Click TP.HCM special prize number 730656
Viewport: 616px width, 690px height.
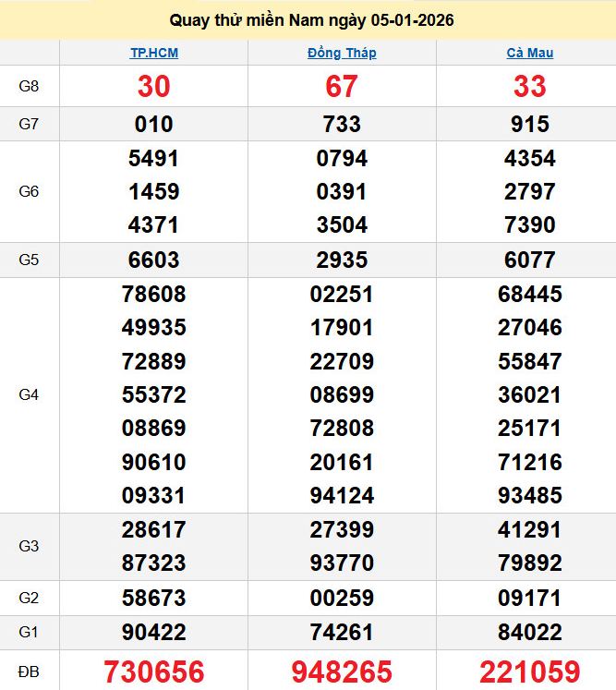click(x=153, y=672)
